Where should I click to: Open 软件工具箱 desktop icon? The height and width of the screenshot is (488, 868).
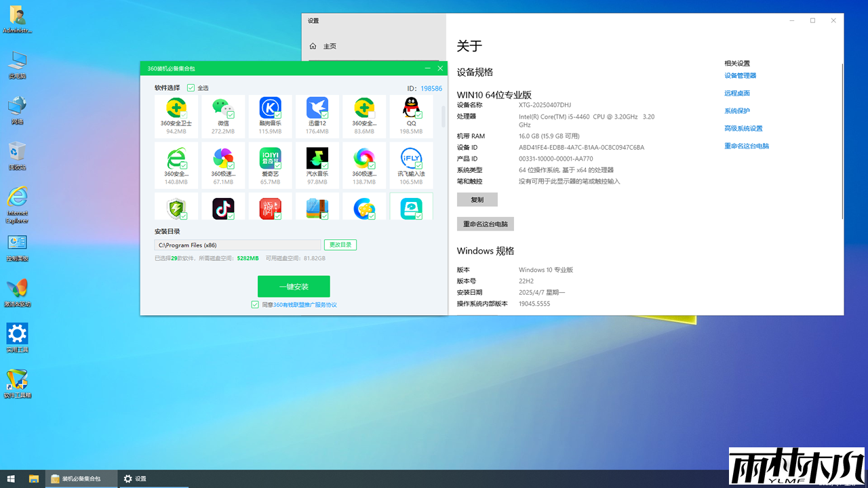tap(17, 384)
